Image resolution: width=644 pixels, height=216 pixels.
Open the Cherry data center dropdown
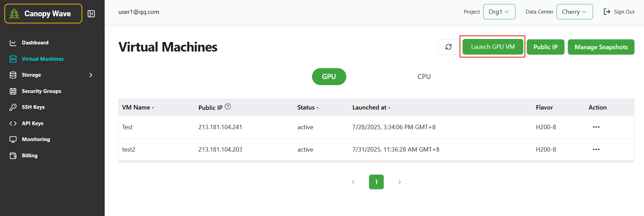coord(574,12)
